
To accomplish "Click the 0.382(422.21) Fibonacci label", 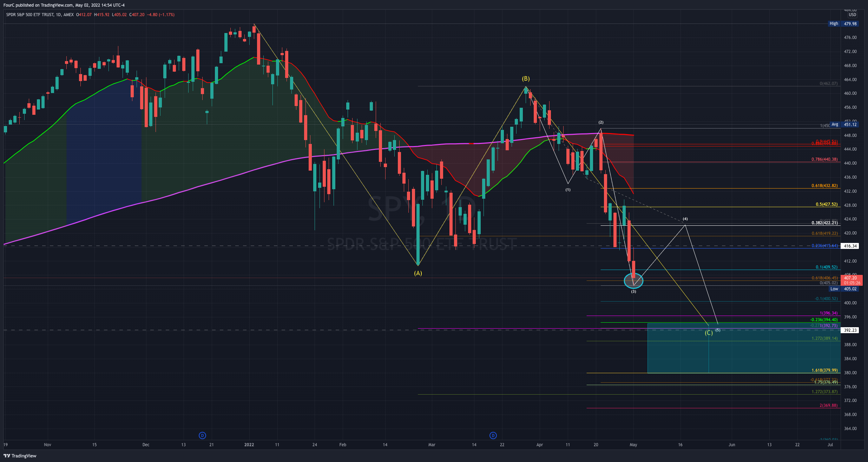I will (824, 223).
